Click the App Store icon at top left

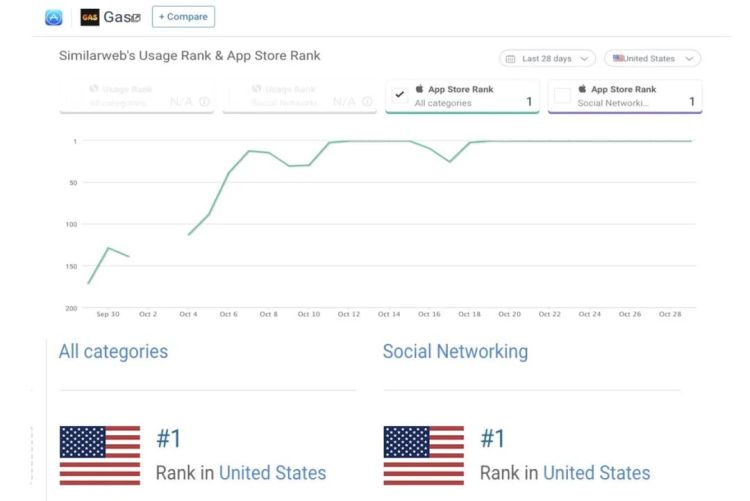pyautogui.click(x=54, y=17)
